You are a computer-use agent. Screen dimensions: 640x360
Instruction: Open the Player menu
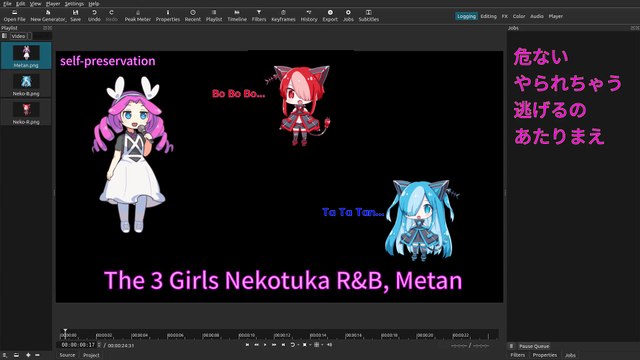53,4
